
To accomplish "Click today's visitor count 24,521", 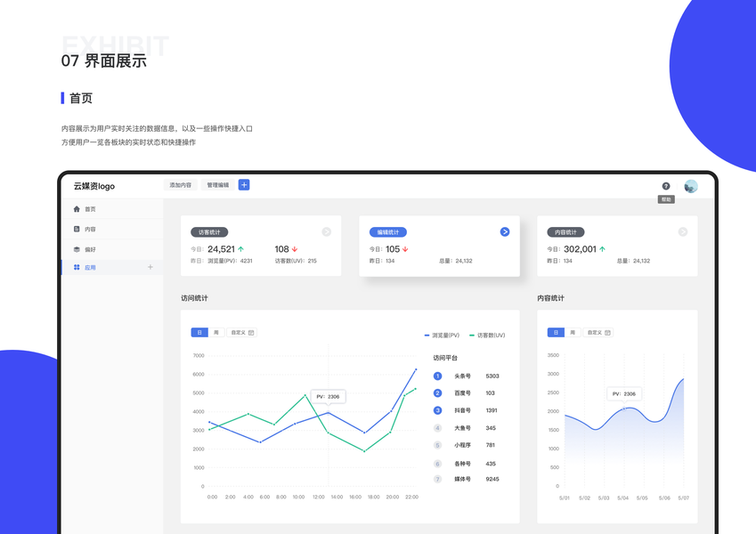I will click(x=221, y=249).
